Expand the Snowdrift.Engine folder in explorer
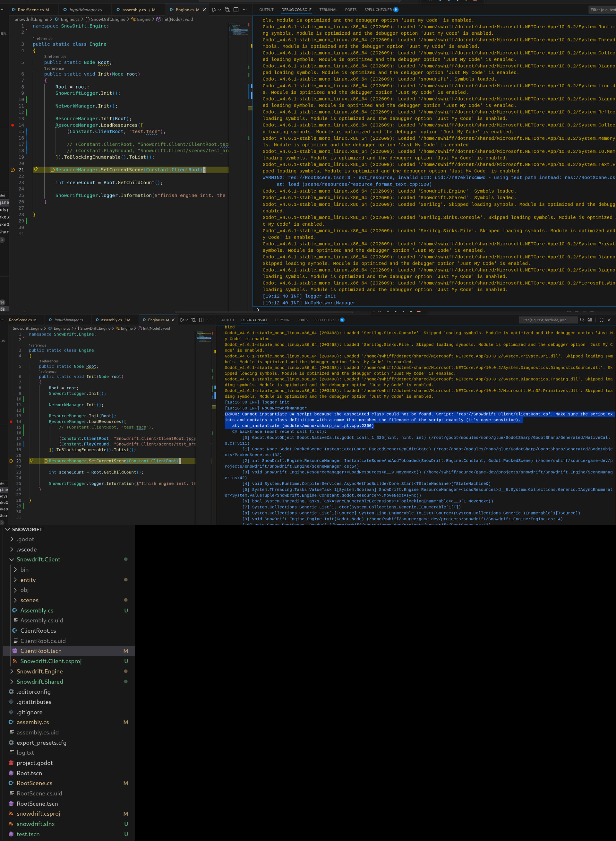This screenshot has width=616, height=841. [x=39, y=671]
